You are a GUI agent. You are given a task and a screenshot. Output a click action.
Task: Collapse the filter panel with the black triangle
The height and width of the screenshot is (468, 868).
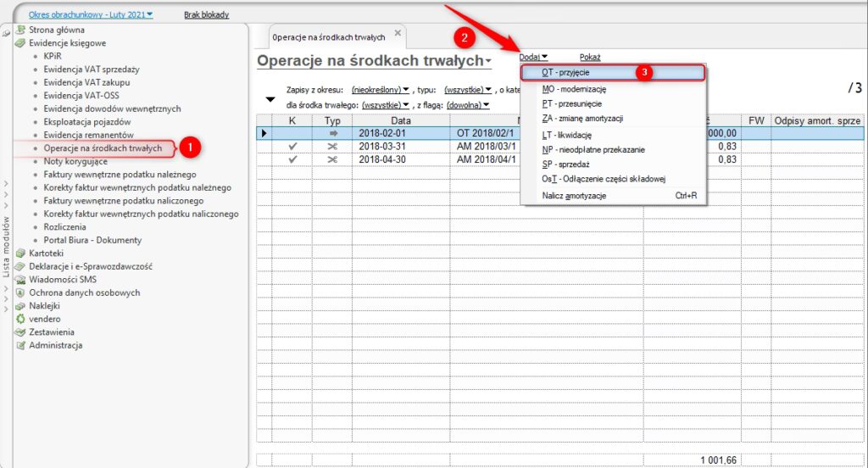(x=270, y=99)
